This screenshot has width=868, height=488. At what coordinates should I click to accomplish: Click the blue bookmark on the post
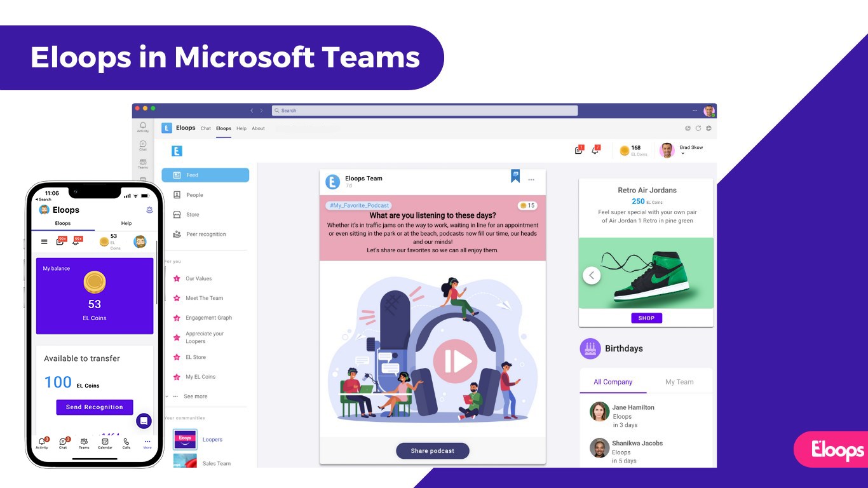point(515,176)
